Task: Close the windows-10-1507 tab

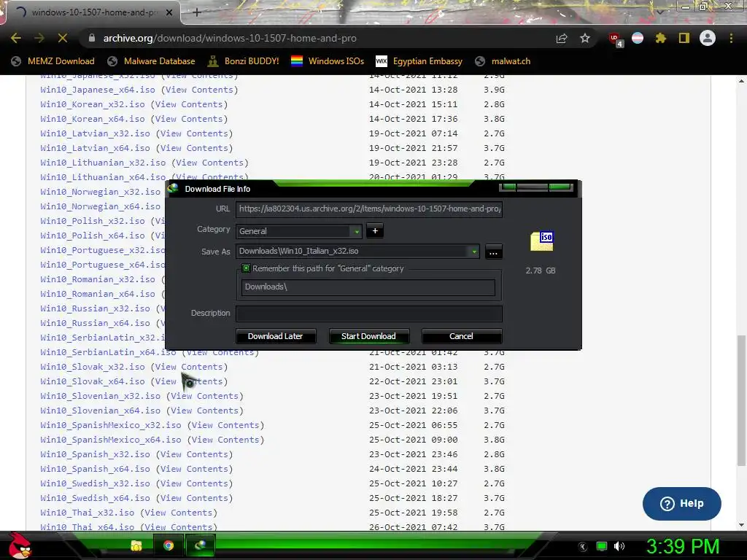Action: (169, 12)
